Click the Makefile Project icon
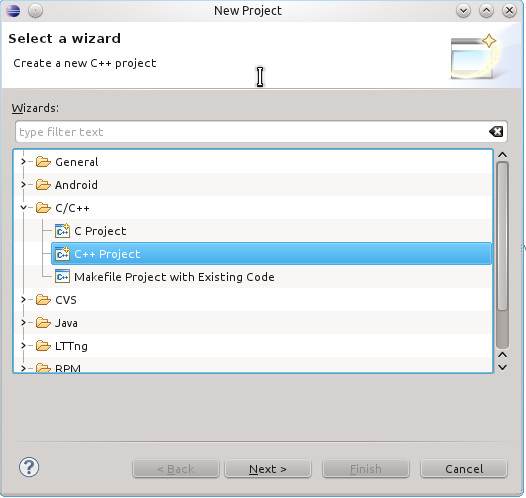Viewport: 526px width, 498px height. point(62,277)
